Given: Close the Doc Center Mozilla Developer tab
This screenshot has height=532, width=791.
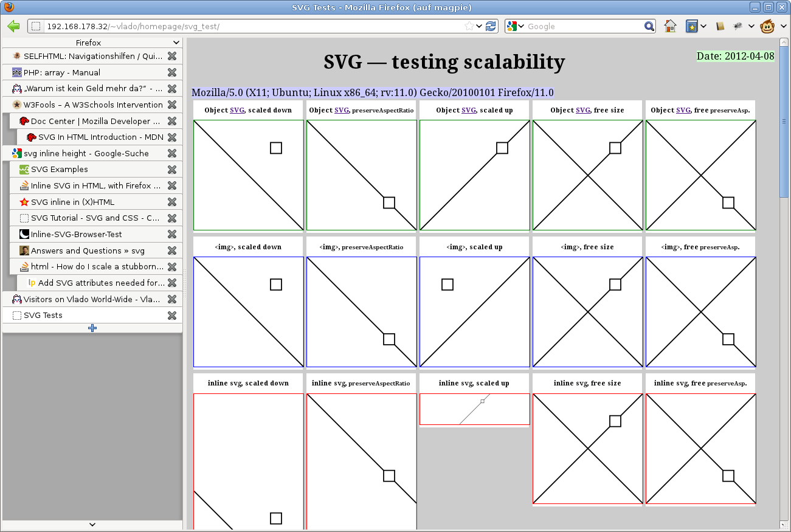Looking at the screenshot, I should pos(172,121).
